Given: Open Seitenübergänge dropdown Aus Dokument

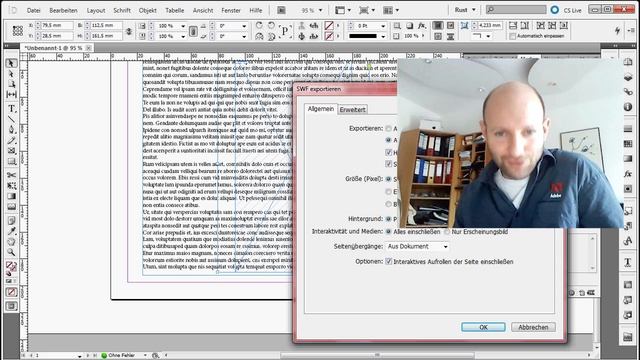Looking at the screenshot, I should (x=417, y=247).
